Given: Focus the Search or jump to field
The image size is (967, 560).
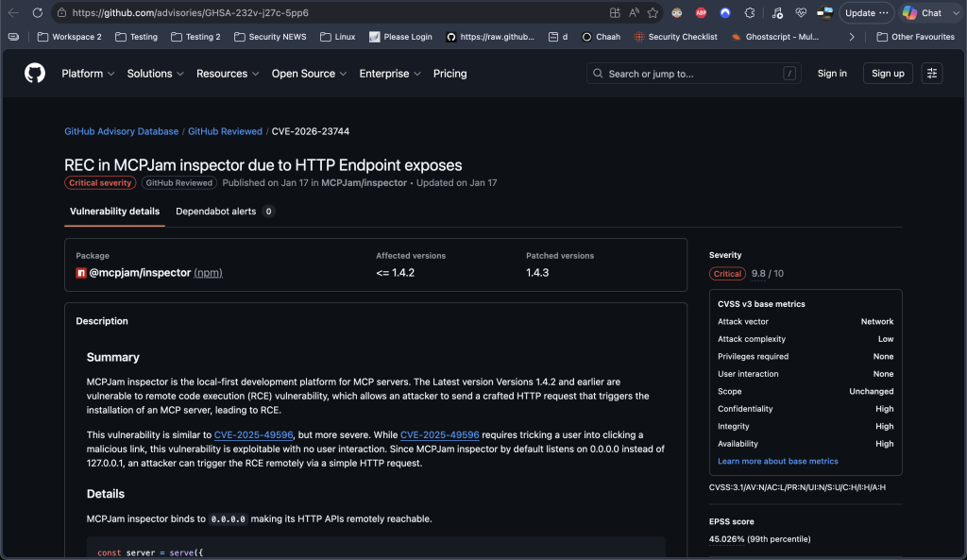Looking at the screenshot, I should click(694, 74).
